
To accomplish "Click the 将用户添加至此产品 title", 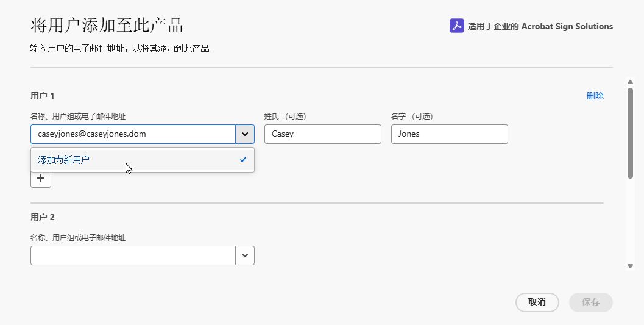I will (x=107, y=25).
